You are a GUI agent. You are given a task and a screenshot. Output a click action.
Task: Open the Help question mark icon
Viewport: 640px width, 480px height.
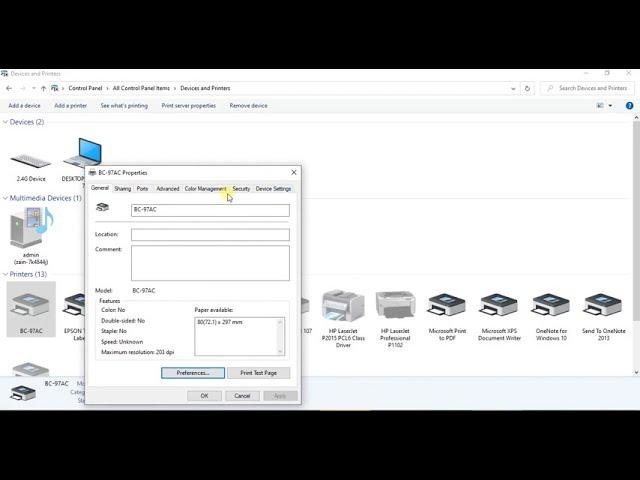629,106
